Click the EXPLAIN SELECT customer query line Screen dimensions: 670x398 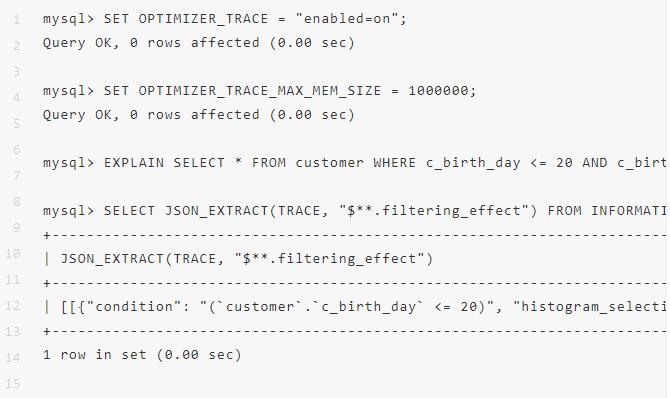355,163
